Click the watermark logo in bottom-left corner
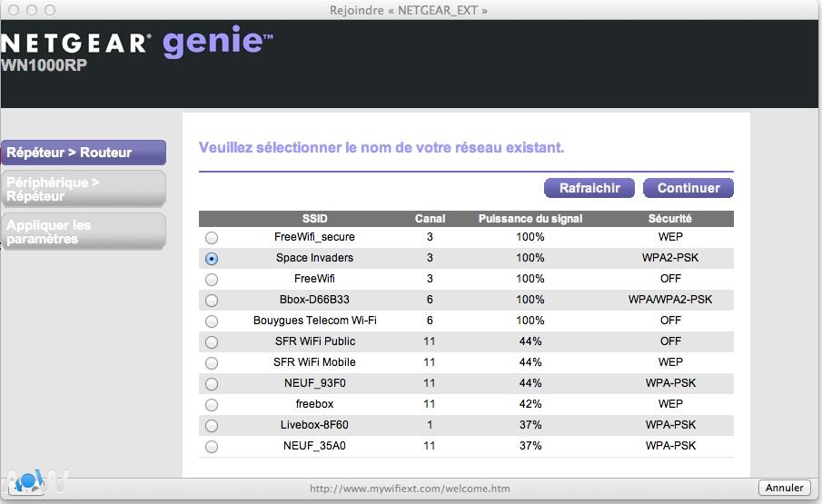This screenshot has height=504, width=822. tap(34, 481)
